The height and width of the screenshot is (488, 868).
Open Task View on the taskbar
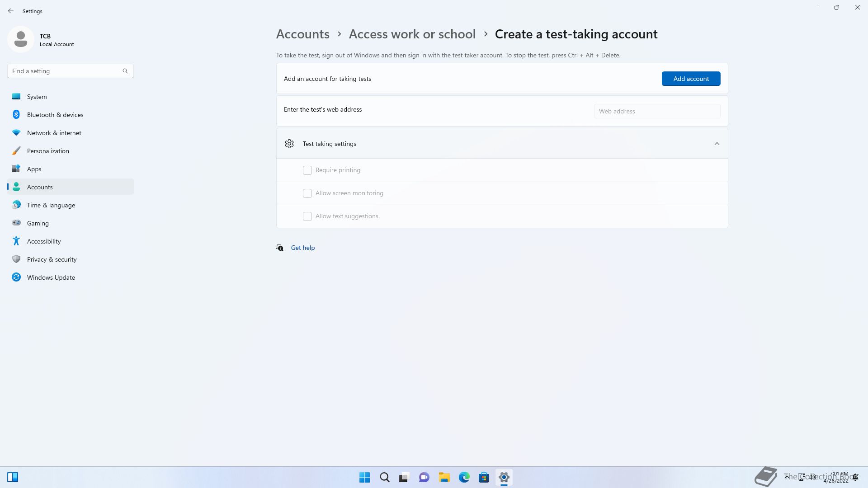[x=404, y=477]
